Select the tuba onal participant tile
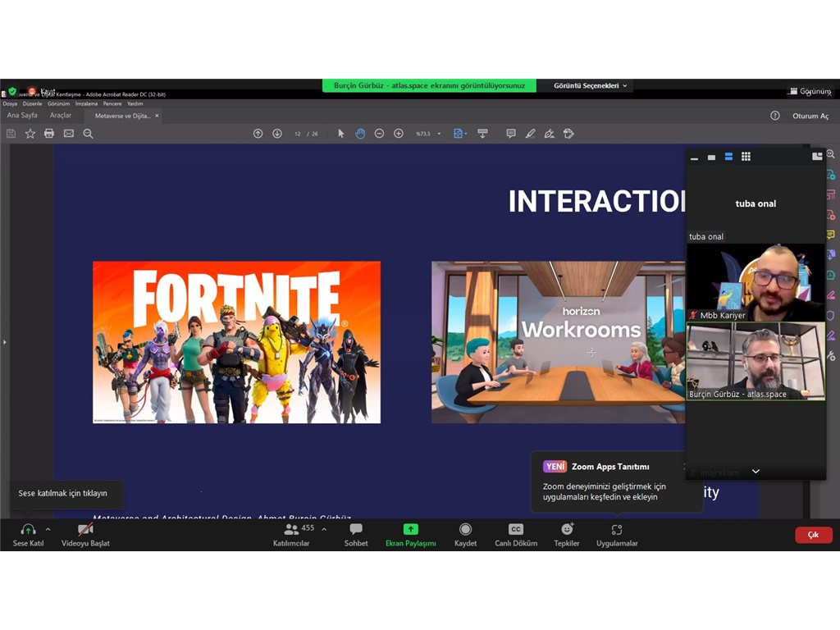 tap(756, 204)
